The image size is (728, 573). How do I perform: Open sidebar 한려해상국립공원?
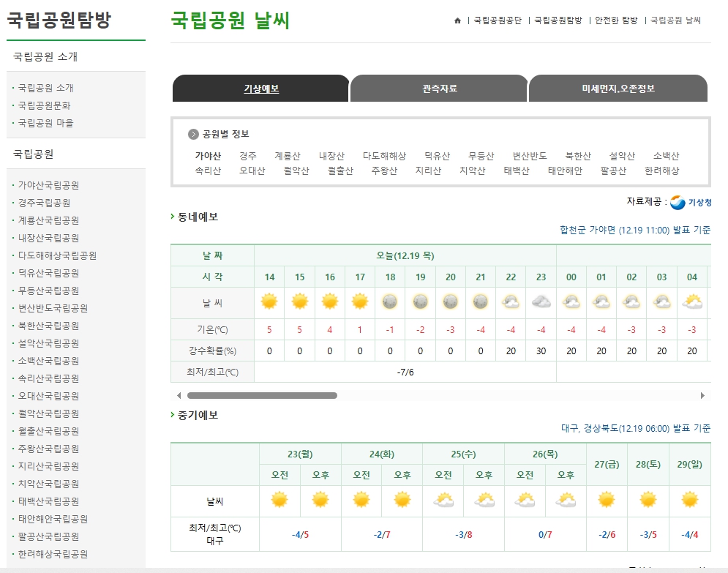pos(53,554)
